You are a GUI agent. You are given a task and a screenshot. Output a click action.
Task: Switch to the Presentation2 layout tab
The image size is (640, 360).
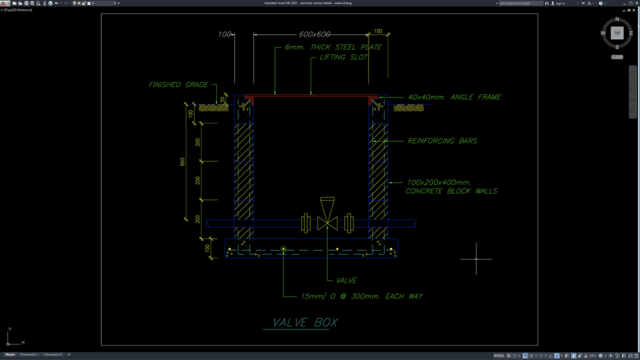pyautogui.click(x=53, y=355)
